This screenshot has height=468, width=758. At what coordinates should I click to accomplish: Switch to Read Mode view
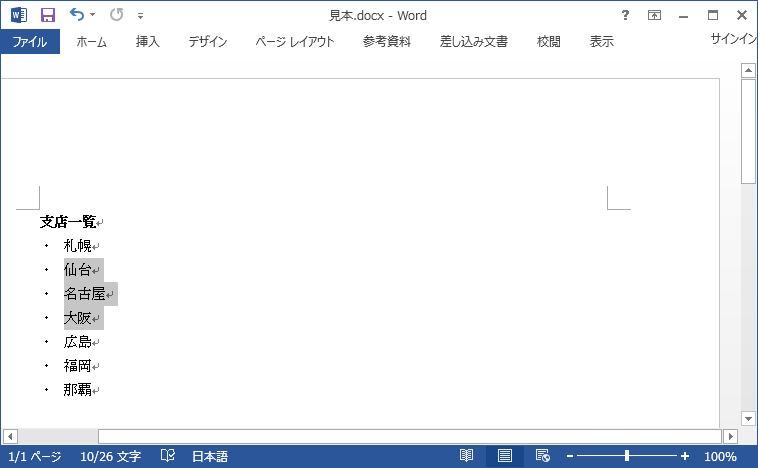click(x=466, y=456)
